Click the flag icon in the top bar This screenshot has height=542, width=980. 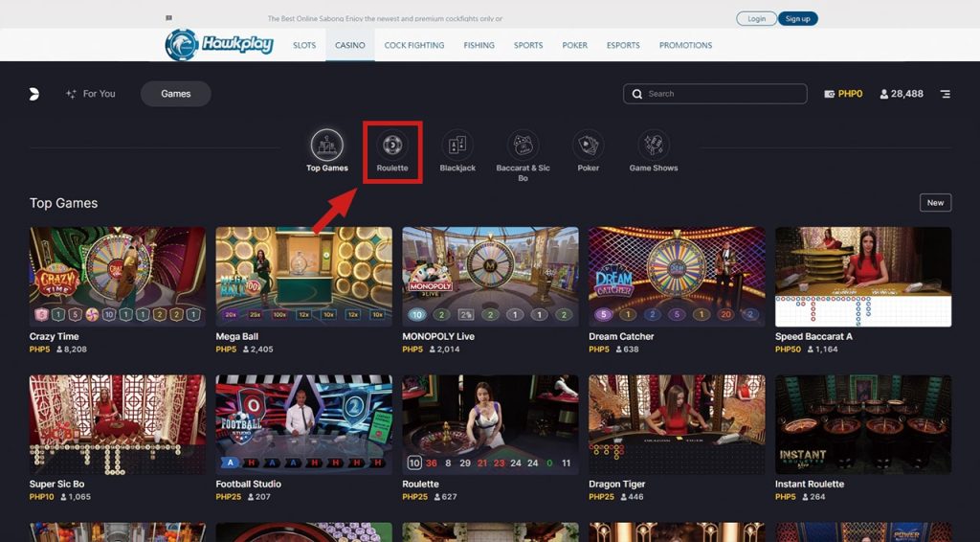168,18
